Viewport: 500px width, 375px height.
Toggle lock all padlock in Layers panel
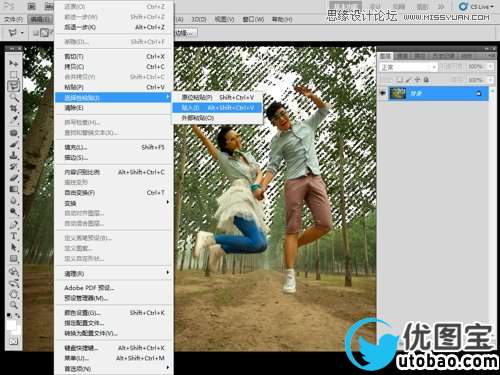click(426, 80)
